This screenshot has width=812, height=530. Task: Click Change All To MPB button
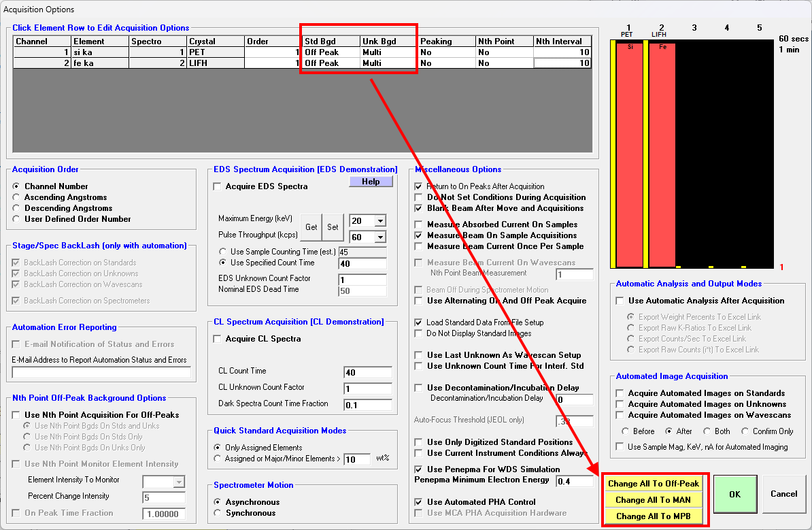pyautogui.click(x=653, y=516)
